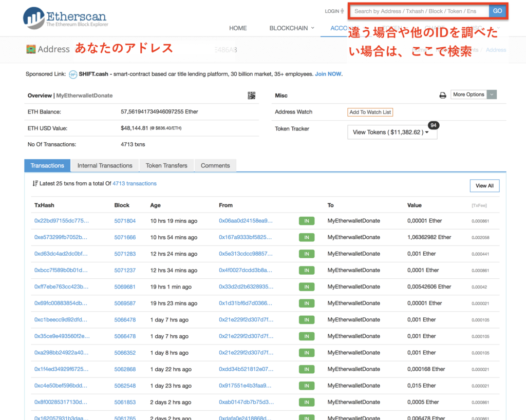Viewport: 526px width, 420px height.
Task: Open transaction hash 0xff7ebe763cc423b...
Action: (62, 287)
